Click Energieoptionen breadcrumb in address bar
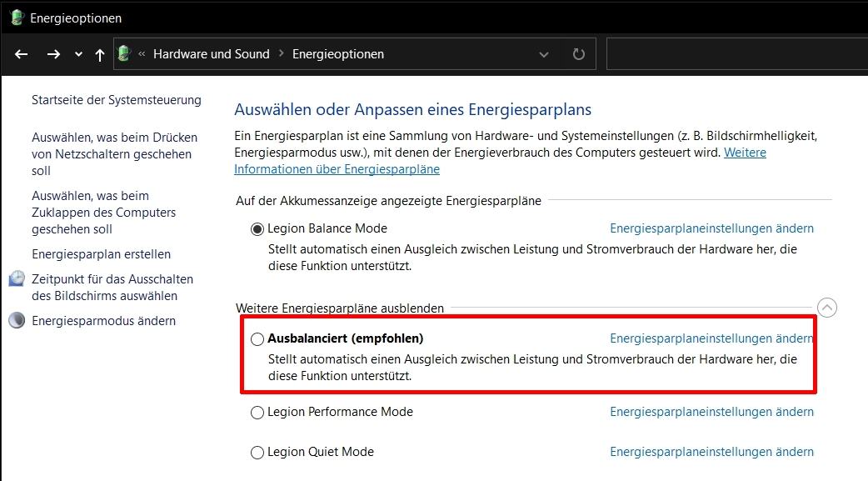The width and height of the screenshot is (868, 481). (337, 54)
